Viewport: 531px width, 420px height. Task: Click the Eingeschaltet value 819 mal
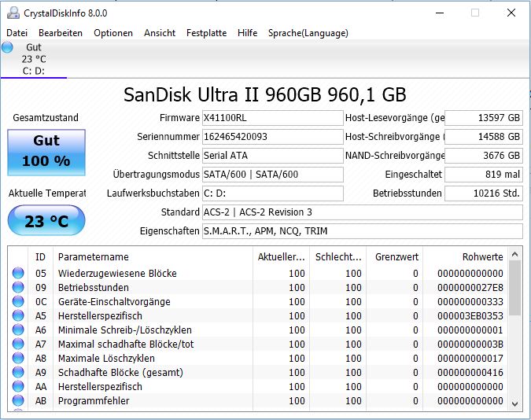coord(484,175)
